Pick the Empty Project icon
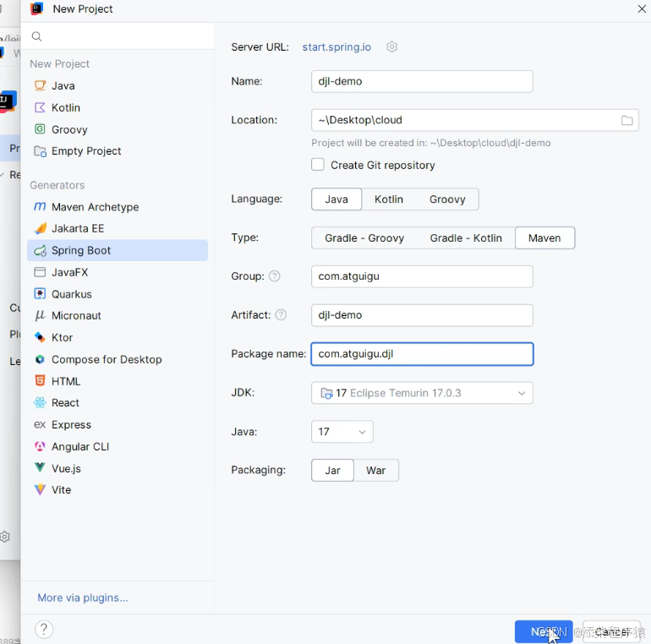This screenshot has height=644, width=651. coord(40,151)
